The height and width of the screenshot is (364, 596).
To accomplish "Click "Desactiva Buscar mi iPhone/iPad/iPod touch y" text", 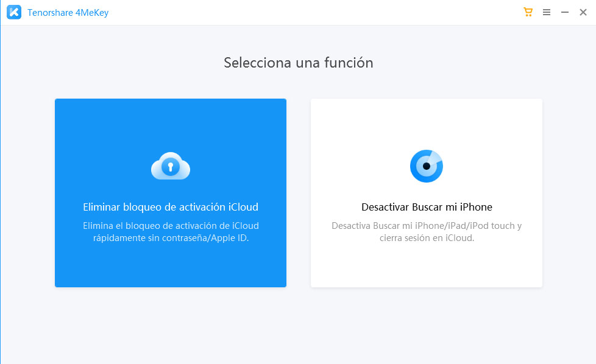I will tap(427, 226).
